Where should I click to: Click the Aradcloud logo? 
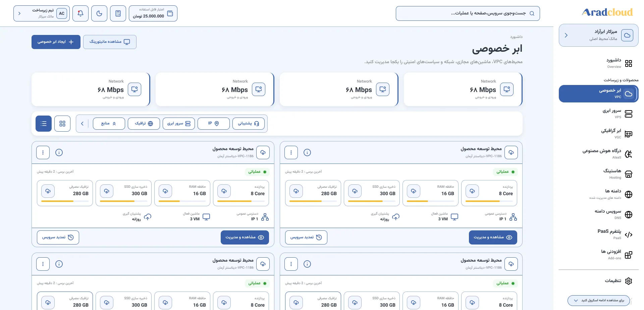(x=607, y=12)
